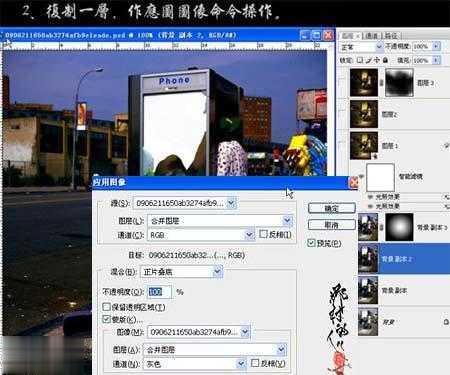Click the 不透明度(O) input field in dialog
450x375 pixels.
(160, 292)
